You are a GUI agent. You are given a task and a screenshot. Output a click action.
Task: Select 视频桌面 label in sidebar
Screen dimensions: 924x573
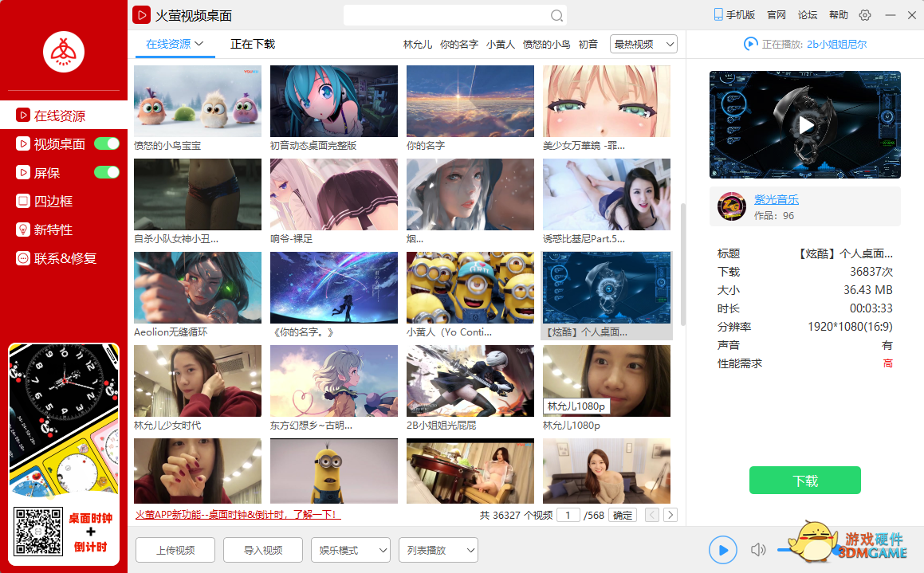point(60,143)
